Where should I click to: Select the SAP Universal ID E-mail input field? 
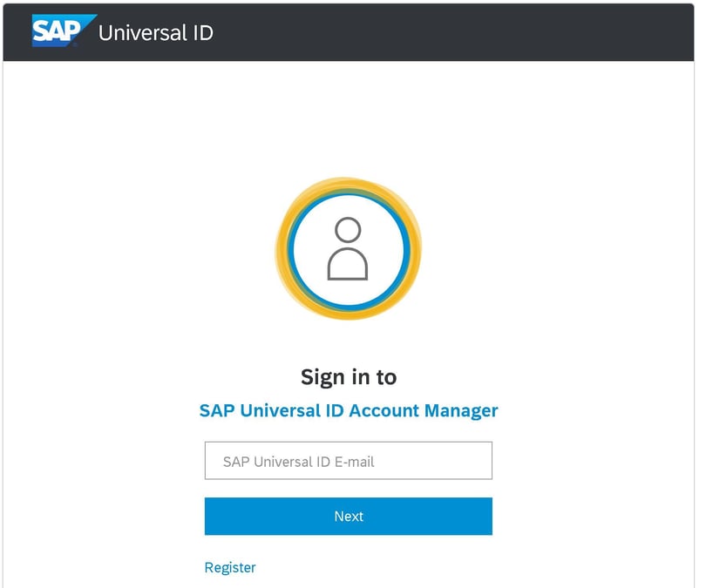(349, 461)
